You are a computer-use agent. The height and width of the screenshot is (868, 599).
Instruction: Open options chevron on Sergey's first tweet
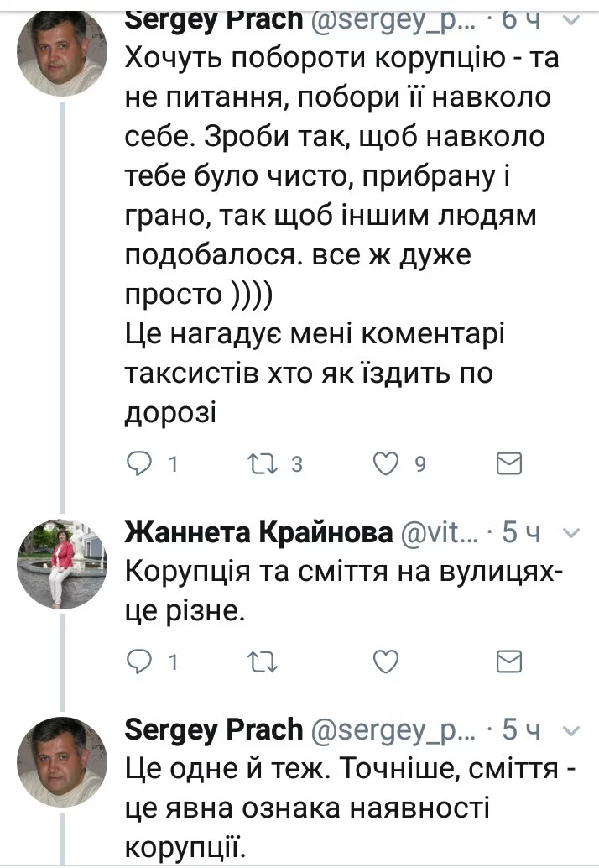[x=570, y=18]
